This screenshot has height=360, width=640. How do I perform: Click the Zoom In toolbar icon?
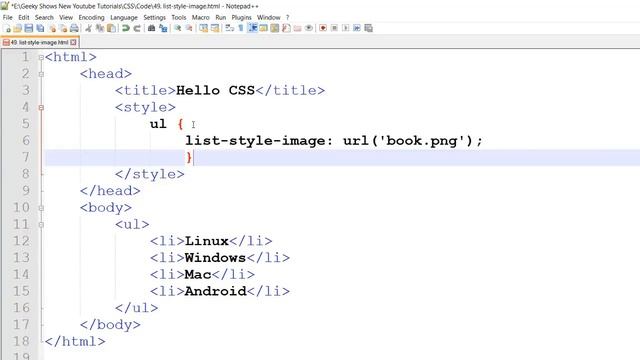pyautogui.click(x=178, y=28)
